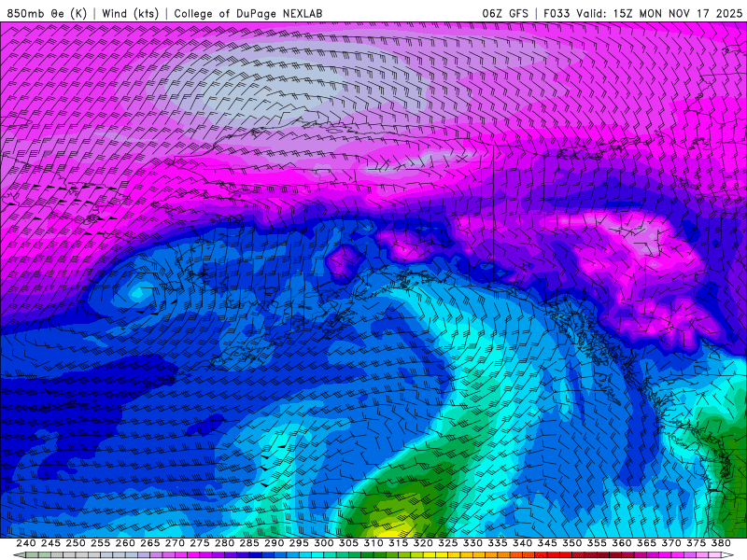Select the 315 label on the legend
Screen dimensions: 747x560
pos(398,543)
